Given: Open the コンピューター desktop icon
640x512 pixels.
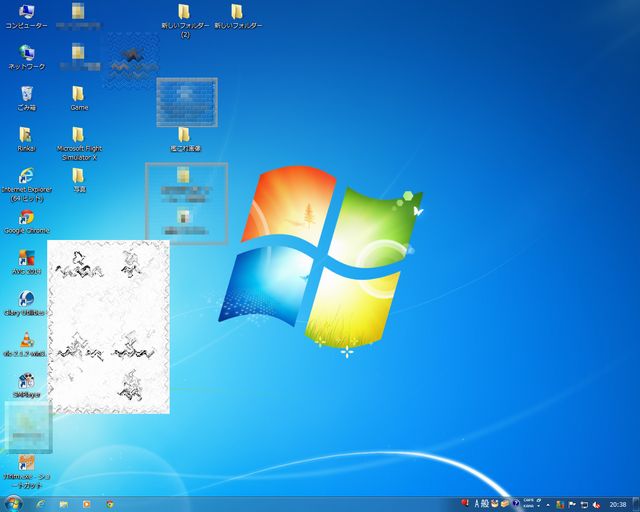Looking at the screenshot, I should 26,17.
